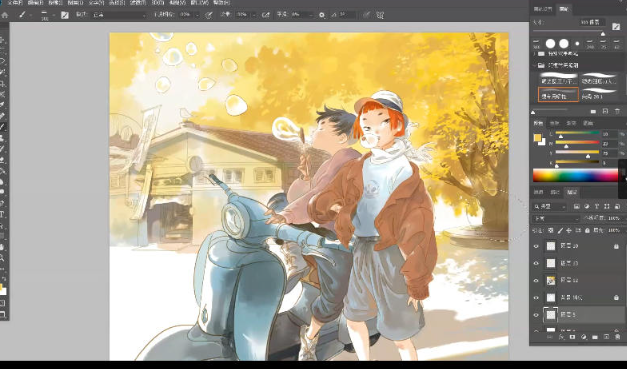The width and height of the screenshot is (627, 369).
Task: Hide the highlighted selected layer via eye icon
Action: point(536,315)
